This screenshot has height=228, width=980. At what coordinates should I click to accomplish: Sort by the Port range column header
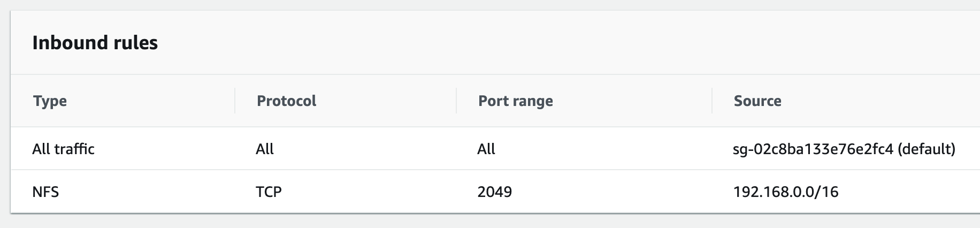click(515, 101)
